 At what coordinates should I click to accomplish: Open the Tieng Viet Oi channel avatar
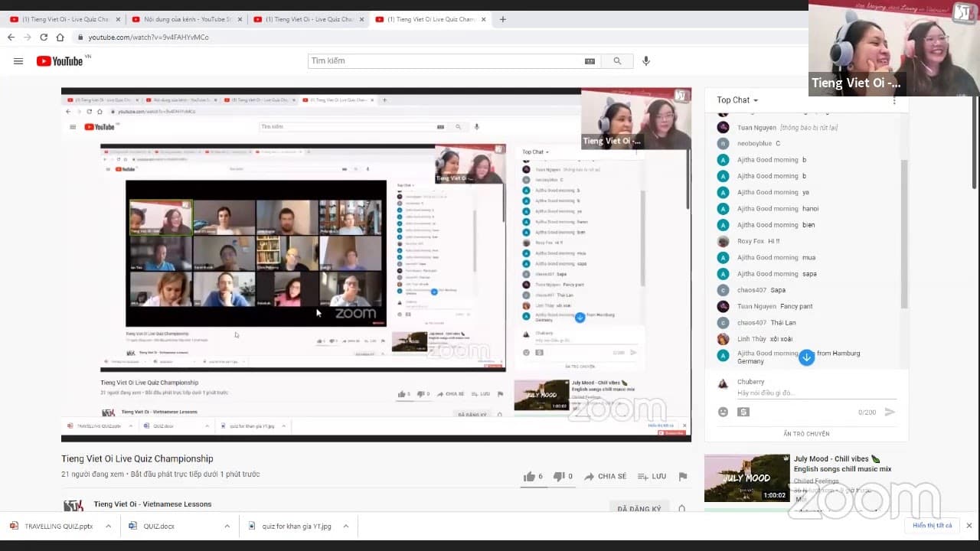(x=73, y=505)
